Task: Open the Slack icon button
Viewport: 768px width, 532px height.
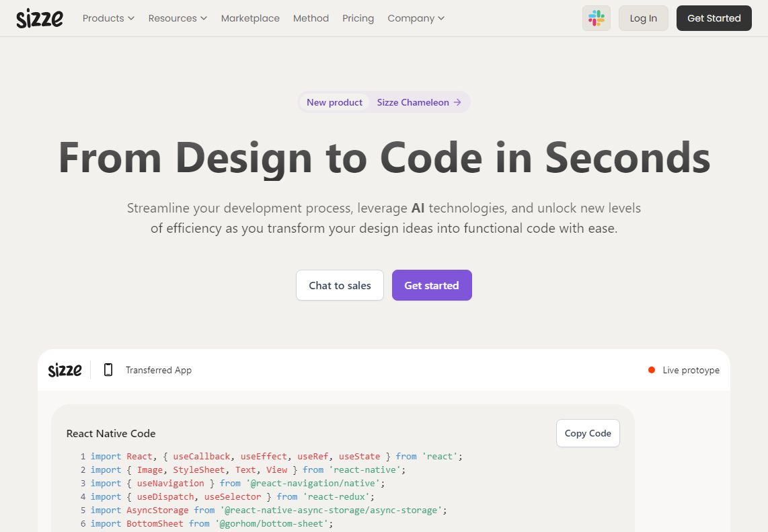Action: [596, 18]
